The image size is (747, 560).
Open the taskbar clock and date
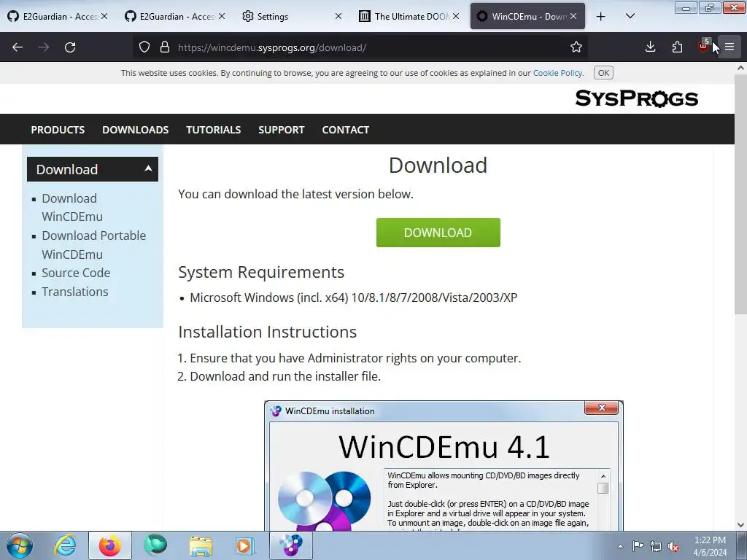point(710,546)
